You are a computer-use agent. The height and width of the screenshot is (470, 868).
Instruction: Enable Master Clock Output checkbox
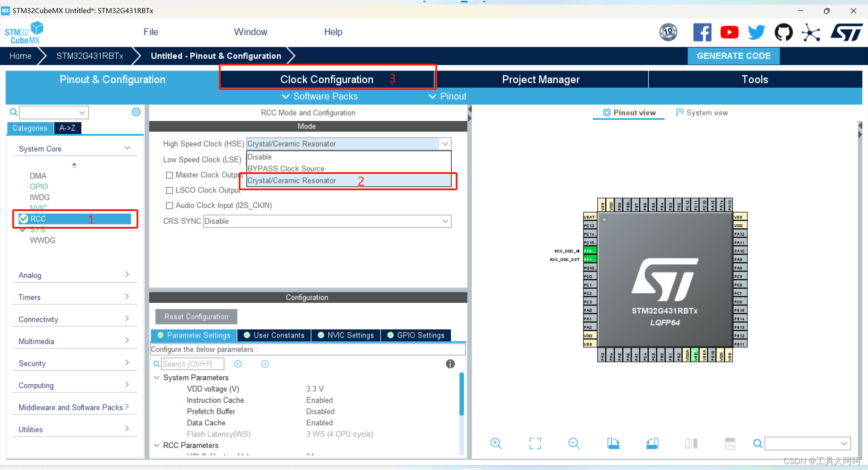click(x=170, y=175)
